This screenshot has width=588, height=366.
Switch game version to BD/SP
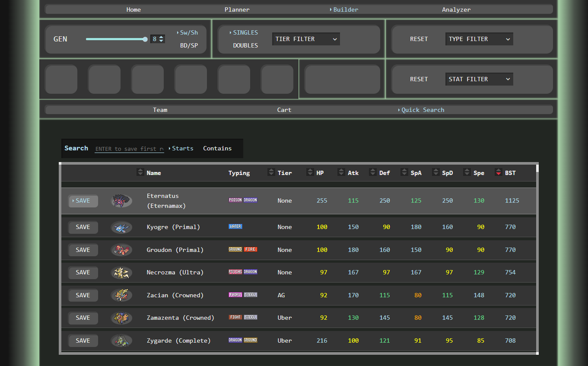tap(189, 45)
